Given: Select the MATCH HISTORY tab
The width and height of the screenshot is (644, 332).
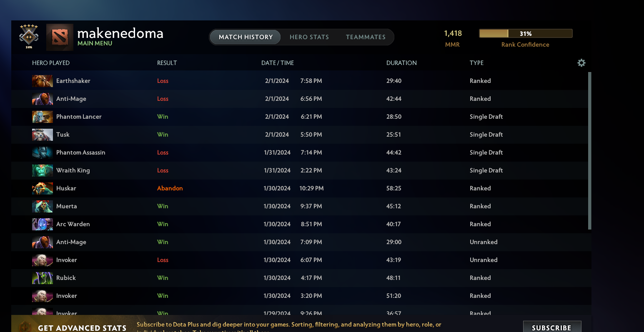Looking at the screenshot, I should (x=245, y=37).
